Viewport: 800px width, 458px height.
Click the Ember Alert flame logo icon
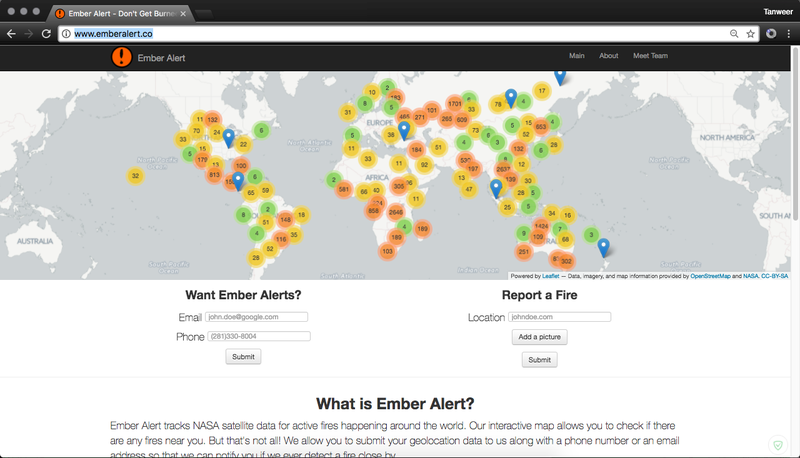point(121,57)
